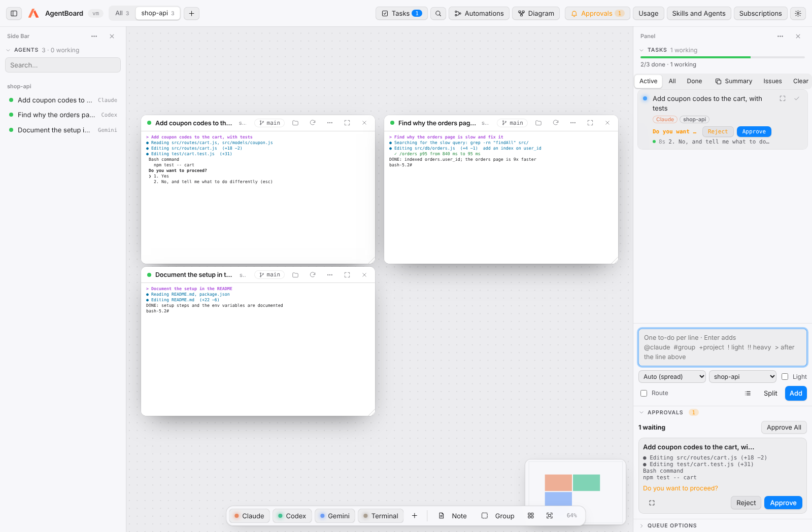Viewport: 812px width, 532px height.
Task: Mark Add coupon codes task as done
Action: pos(797,98)
